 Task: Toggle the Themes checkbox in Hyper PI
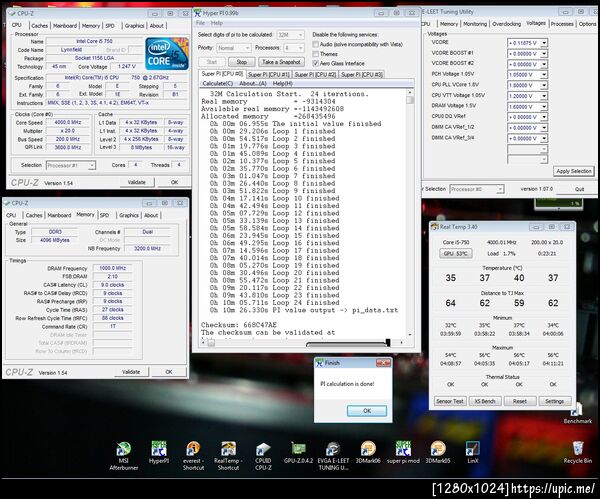(x=316, y=54)
